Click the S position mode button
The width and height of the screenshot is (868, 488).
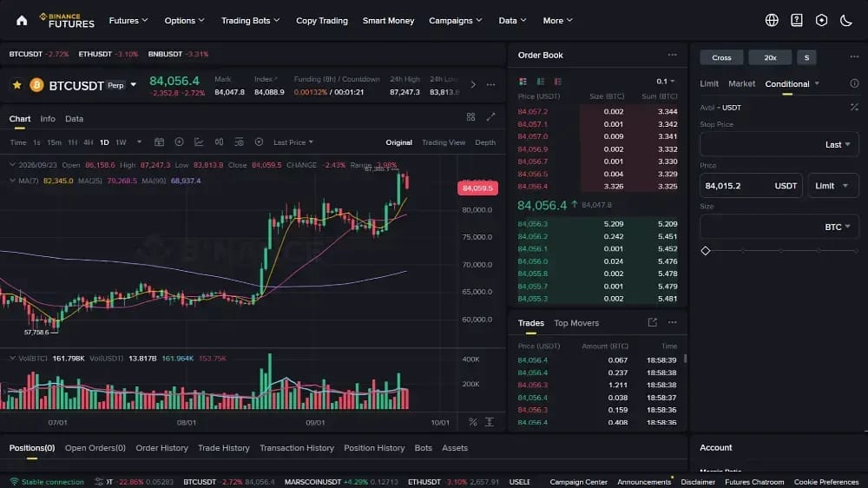806,57
